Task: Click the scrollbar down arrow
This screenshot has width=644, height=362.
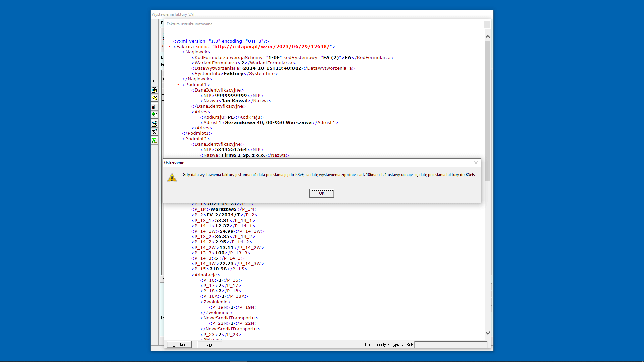Action: [x=488, y=333]
